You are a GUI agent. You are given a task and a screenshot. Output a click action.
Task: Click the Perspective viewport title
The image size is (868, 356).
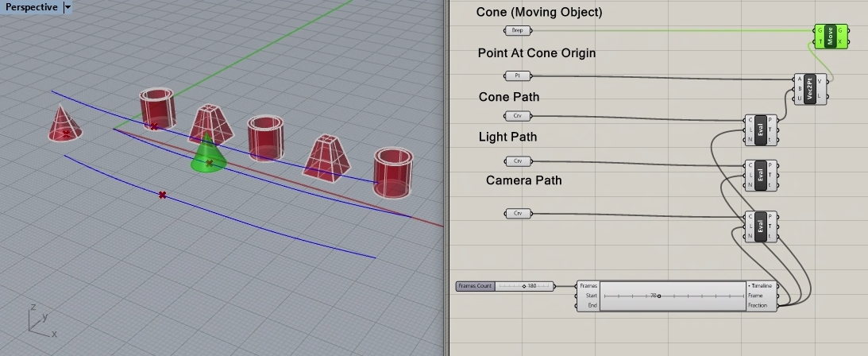pyautogui.click(x=31, y=7)
